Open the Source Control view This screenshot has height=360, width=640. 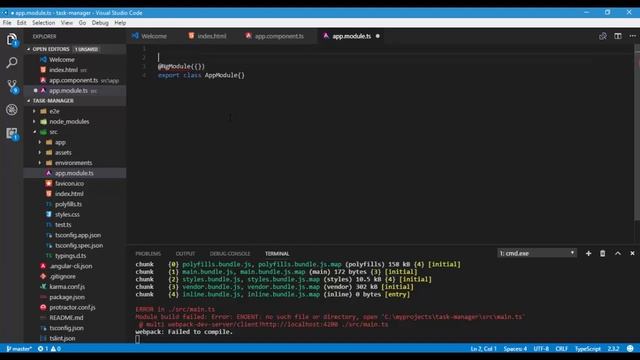click(12, 86)
